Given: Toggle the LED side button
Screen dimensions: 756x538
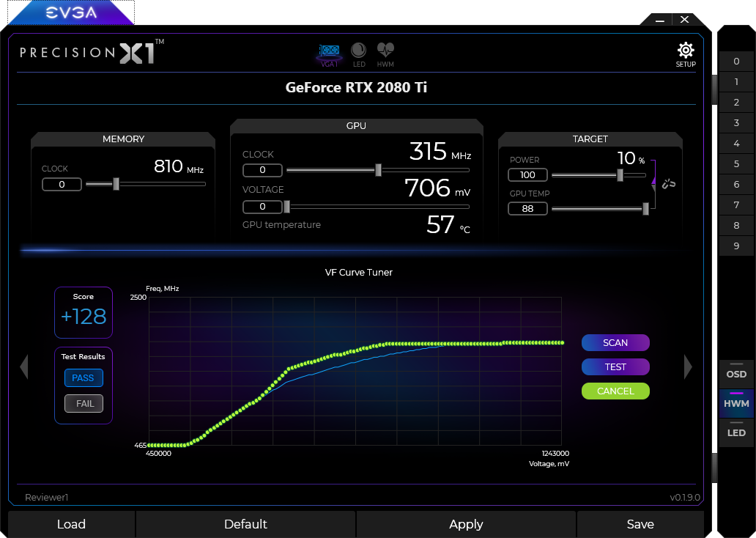Looking at the screenshot, I should pos(736,432).
